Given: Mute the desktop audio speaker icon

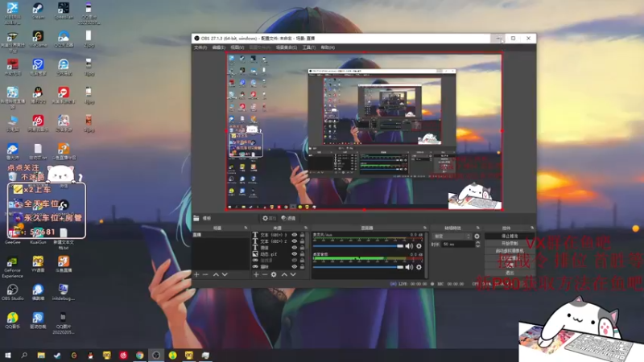Looking at the screenshot, I should tap(409, 267).
